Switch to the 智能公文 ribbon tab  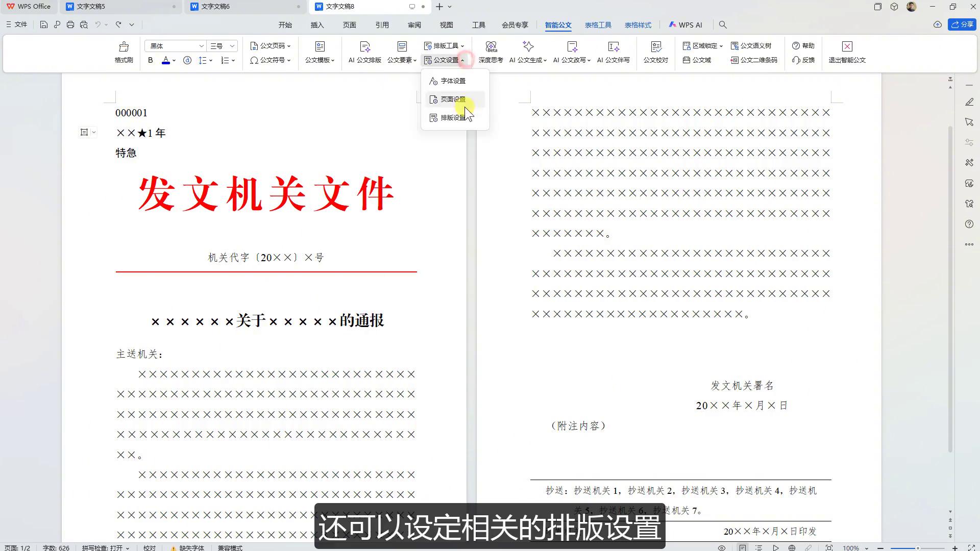(558, 24)
